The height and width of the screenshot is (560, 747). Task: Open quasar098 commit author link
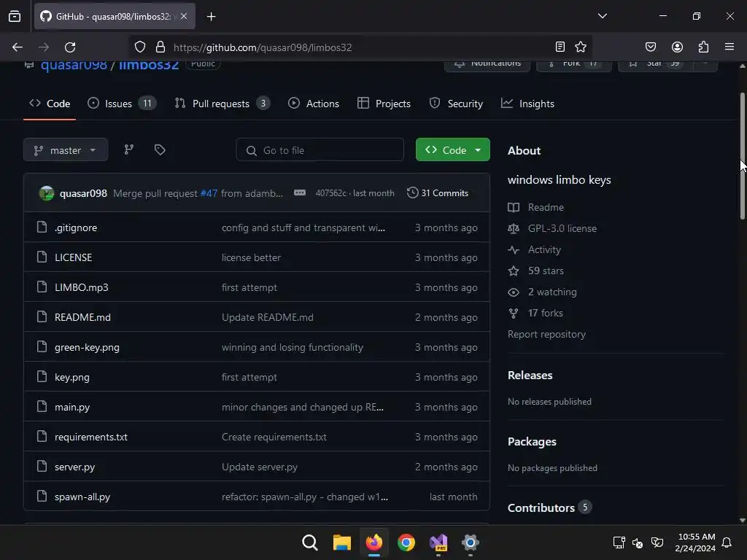point(83,193)
